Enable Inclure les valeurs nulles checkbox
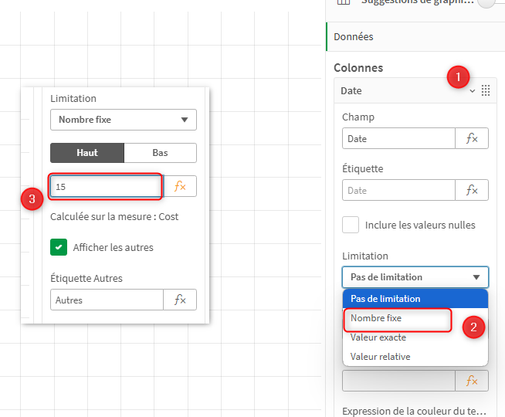This screenshot has height=417, width=505. click(350, 225)
